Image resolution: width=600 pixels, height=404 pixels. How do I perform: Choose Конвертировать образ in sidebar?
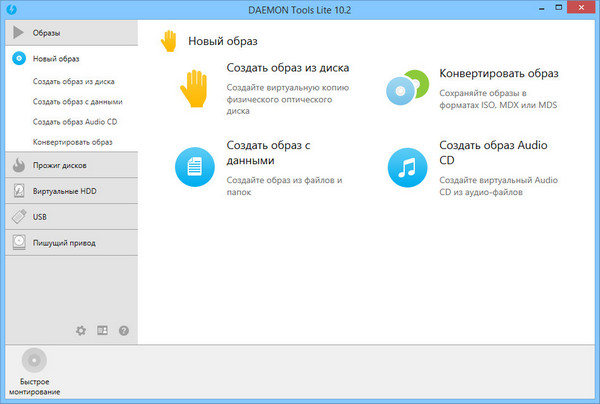73,142
